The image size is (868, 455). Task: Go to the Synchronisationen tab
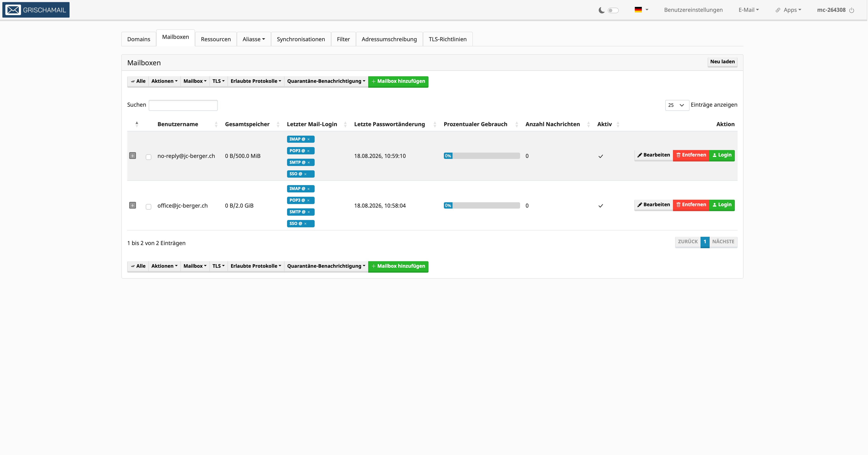301,39
